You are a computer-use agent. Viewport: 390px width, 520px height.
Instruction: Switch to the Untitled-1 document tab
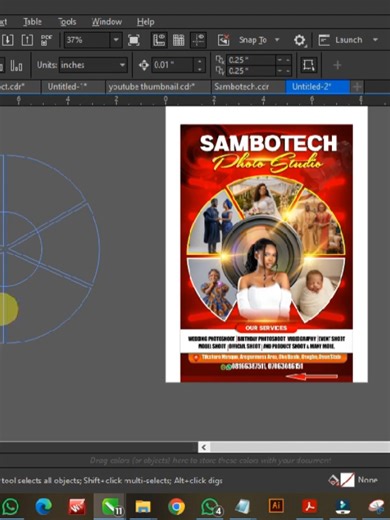[67, 87]
